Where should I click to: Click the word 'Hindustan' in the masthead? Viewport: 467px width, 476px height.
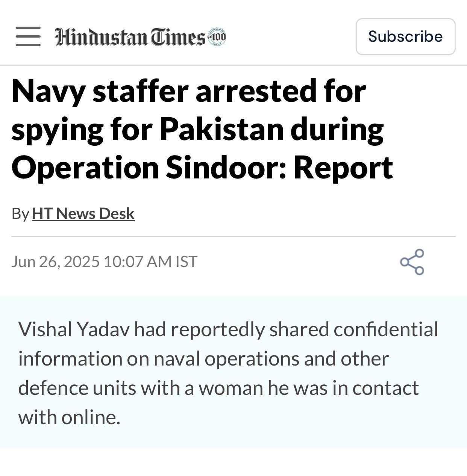click(102, 37)
